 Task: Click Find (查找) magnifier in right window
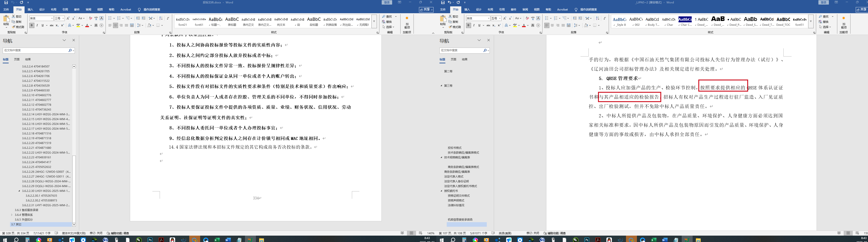[821, 17]
